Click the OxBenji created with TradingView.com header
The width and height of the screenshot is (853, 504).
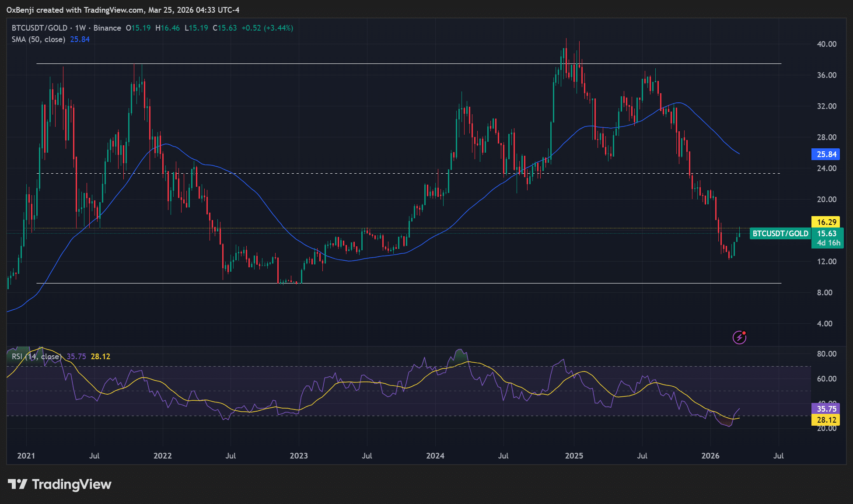[123, 10]
